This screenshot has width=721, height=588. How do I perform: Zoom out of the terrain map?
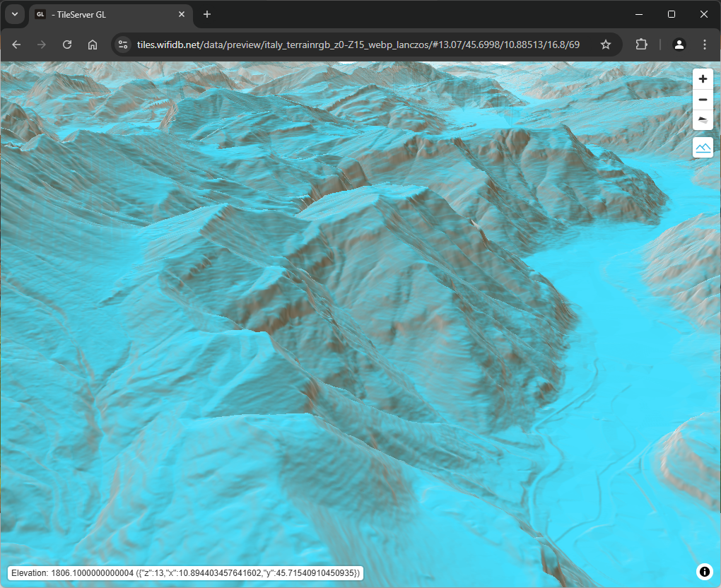(x=702, y=100)
